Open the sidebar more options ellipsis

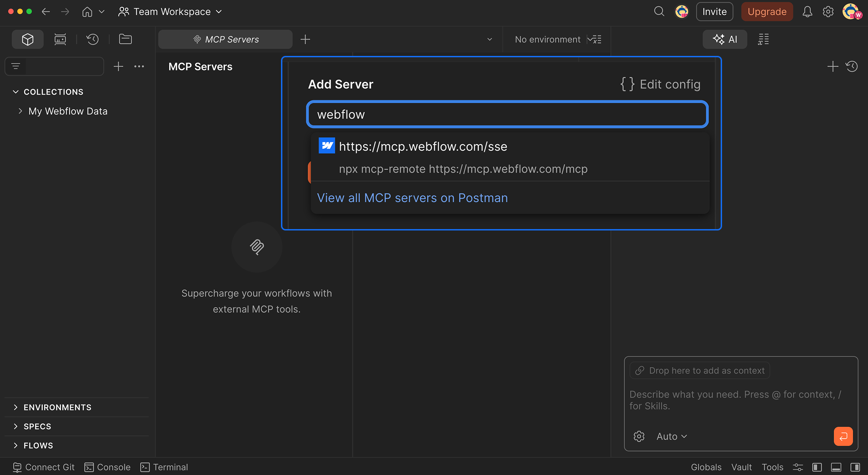click(x=139, y=67)
